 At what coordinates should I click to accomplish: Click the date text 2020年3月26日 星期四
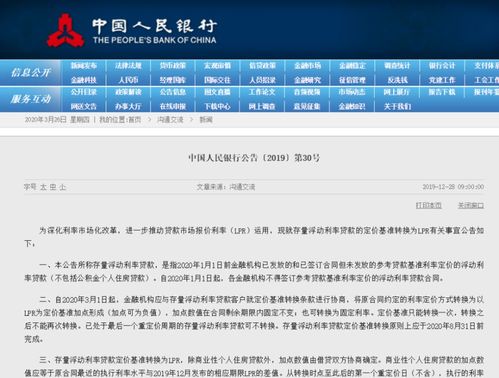pyautogui.click(x=57, y=120)
